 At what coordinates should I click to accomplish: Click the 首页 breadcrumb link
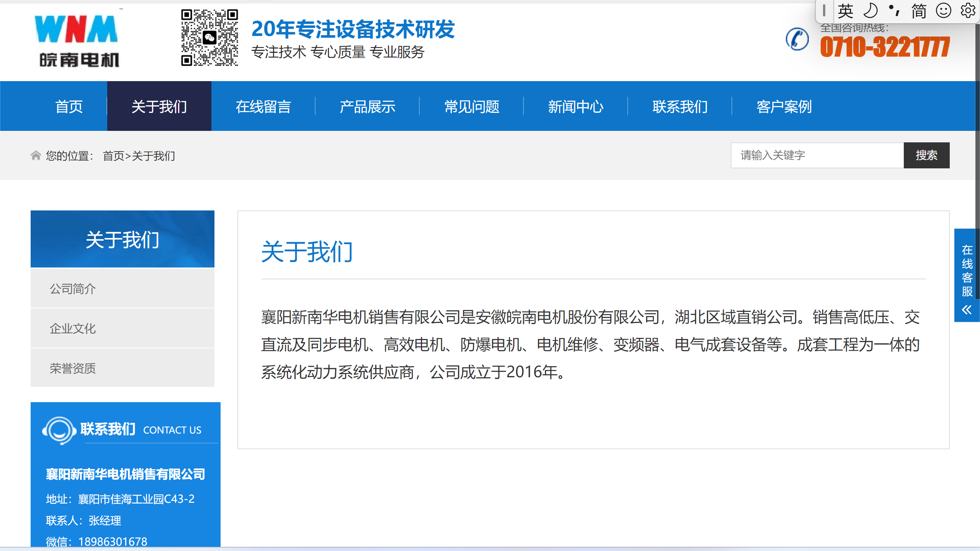click(113, 156)
